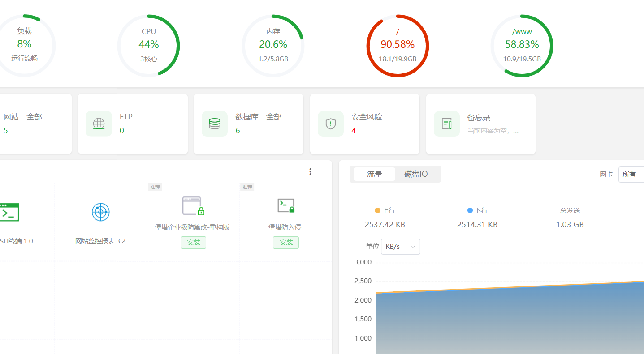The height and width of the screenshot is (354, 644).
Task: Click the root disk 90.58% gauge
Action: (x=398, y=46)
